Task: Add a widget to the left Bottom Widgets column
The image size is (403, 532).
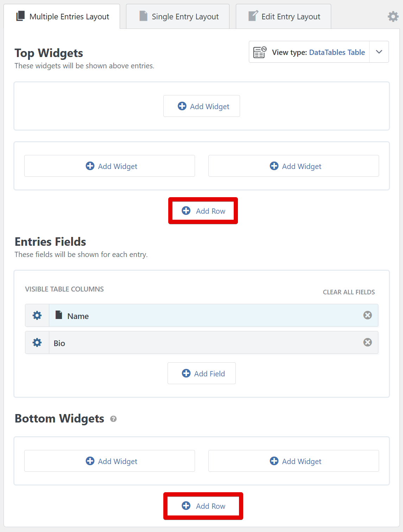Action: [109, 461]
